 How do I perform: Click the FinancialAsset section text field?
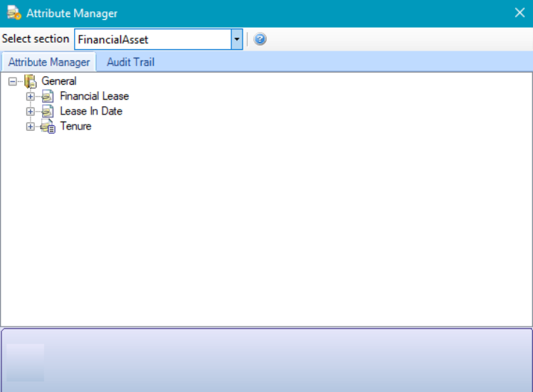tap(152, 39)
